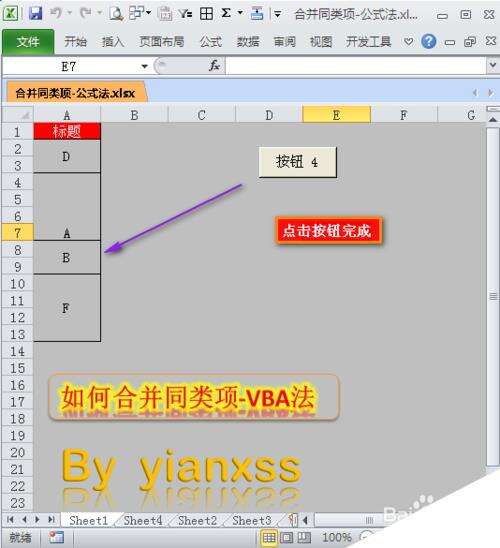The width and height of the screenshot is (500, 548).
Task: Open the 数据 Data ribbon tab
Action: (x=248, y=42)
